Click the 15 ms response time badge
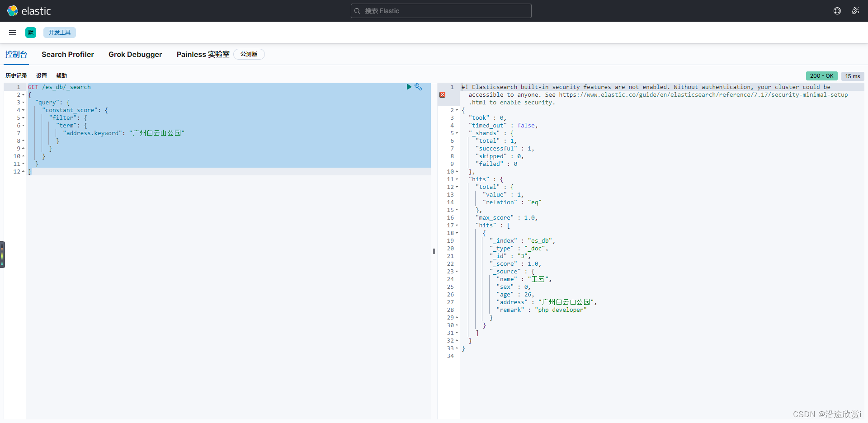 (x=853, y=76)
